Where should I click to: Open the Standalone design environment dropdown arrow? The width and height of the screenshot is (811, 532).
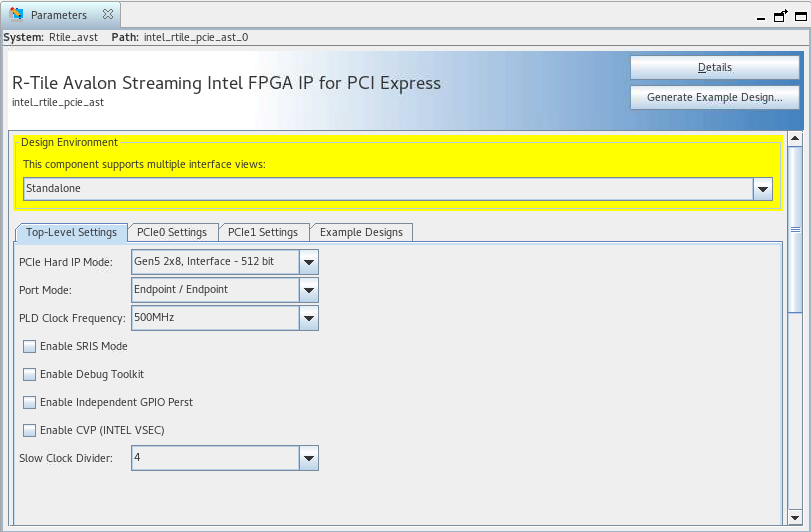click(762, 189)
